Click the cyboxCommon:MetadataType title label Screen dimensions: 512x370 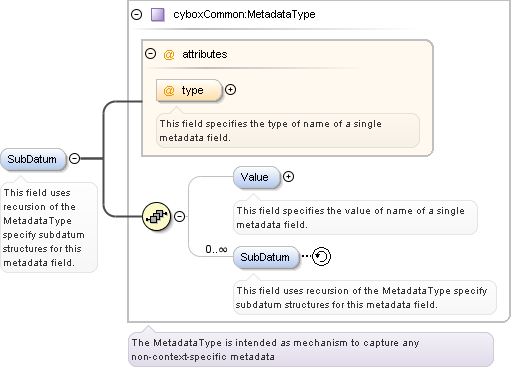point(244,14)
